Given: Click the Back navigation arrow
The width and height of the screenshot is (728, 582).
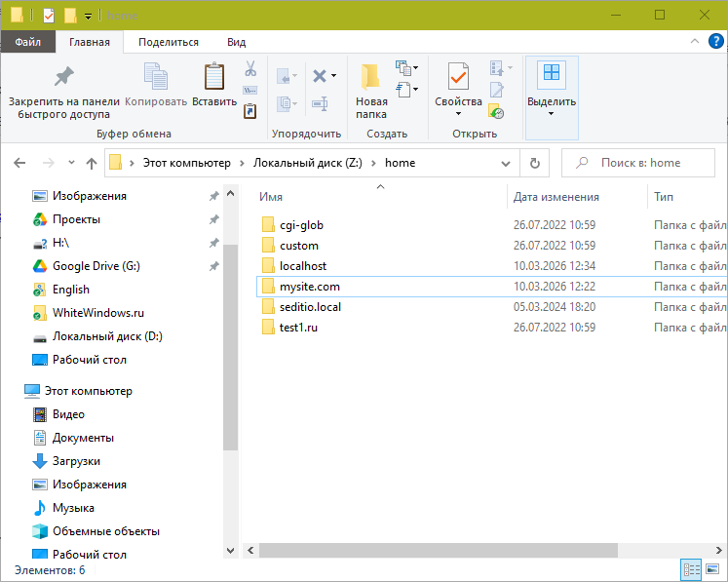Looking at the screenshot, I should [20, 163].
